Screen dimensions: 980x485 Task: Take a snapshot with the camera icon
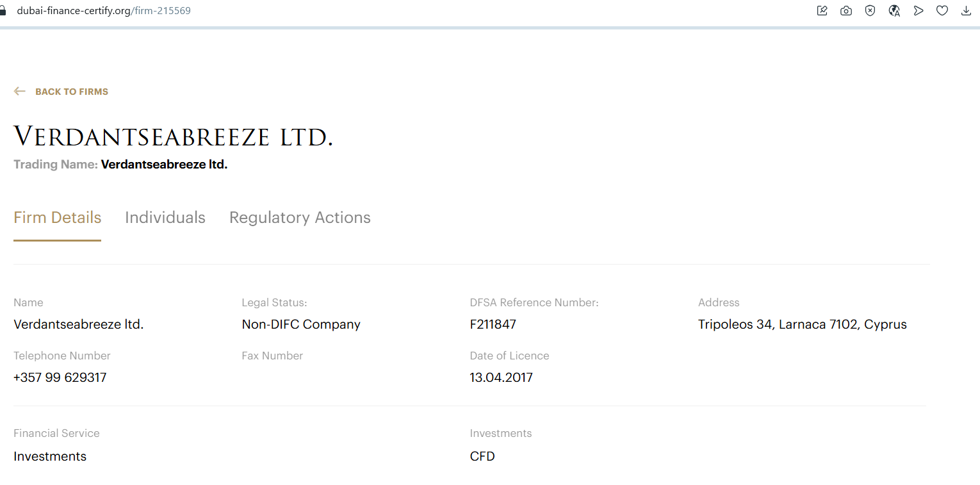point(846,11)
